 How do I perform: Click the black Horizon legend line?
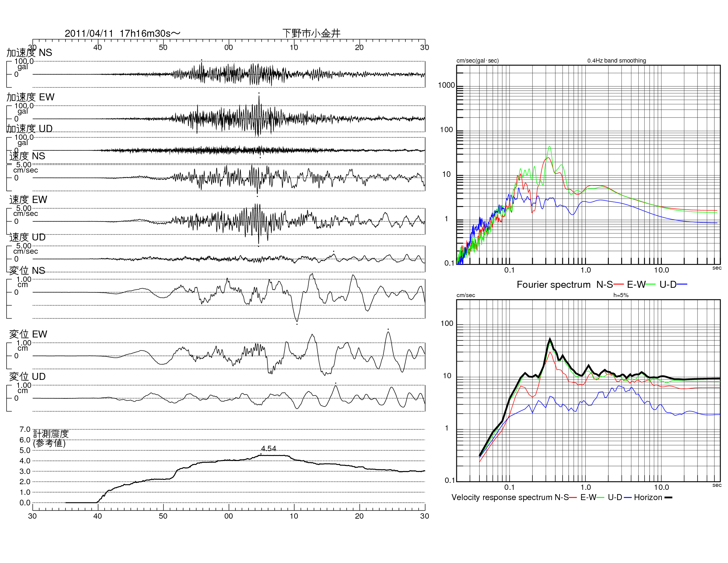(668, 498)
